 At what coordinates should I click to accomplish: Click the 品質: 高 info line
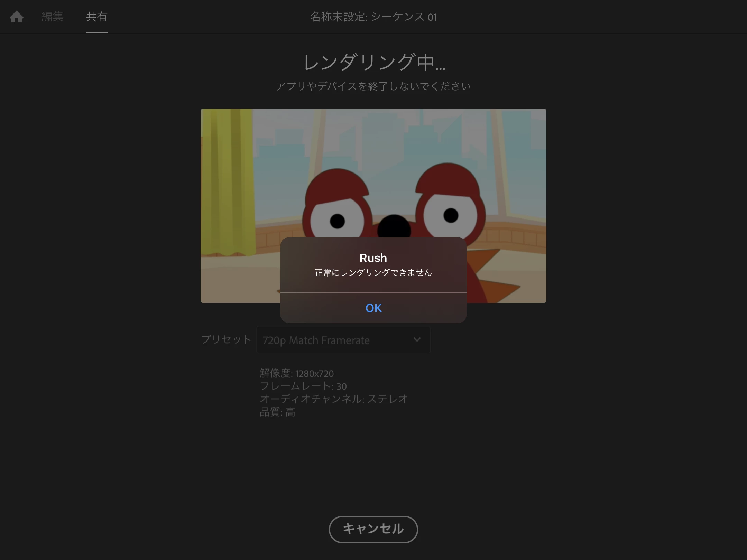point(277,412)
